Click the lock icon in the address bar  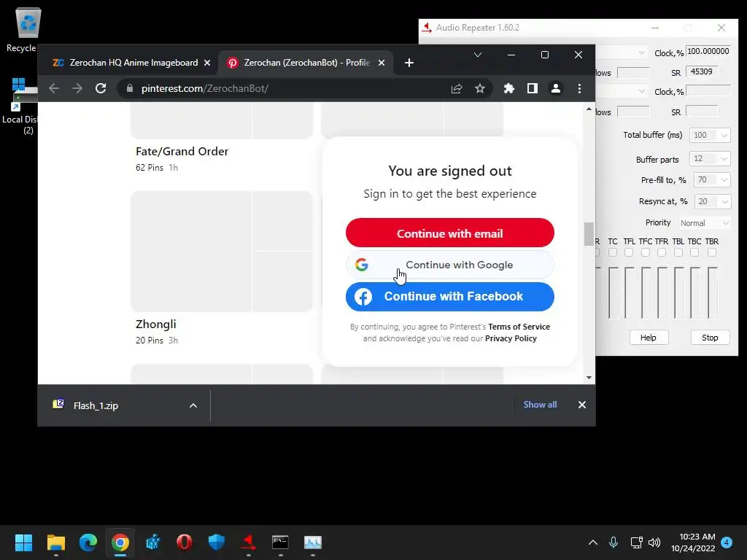(x=130, y=88)
